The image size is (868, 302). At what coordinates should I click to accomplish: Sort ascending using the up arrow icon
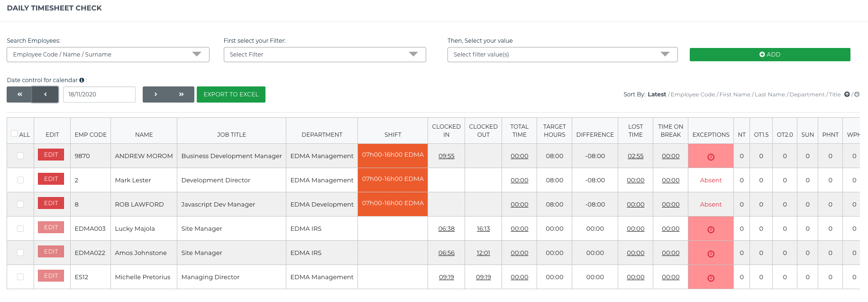tap(847, 94)
